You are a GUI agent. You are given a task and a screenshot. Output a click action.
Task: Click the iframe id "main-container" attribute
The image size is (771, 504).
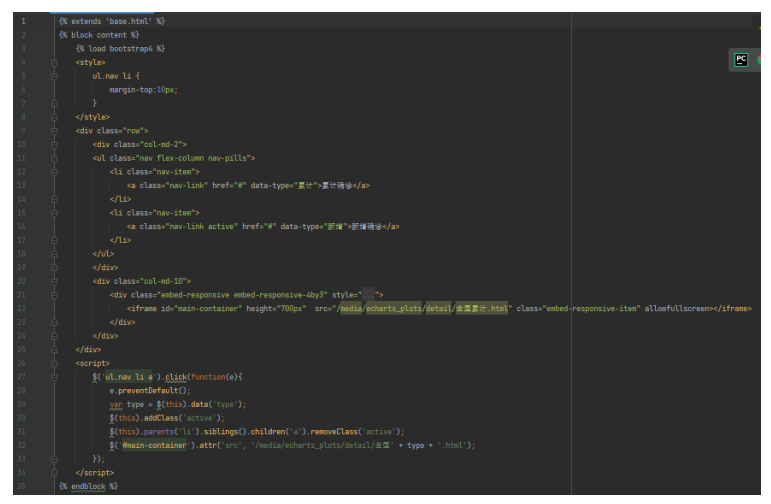click(x=202, y=309)
